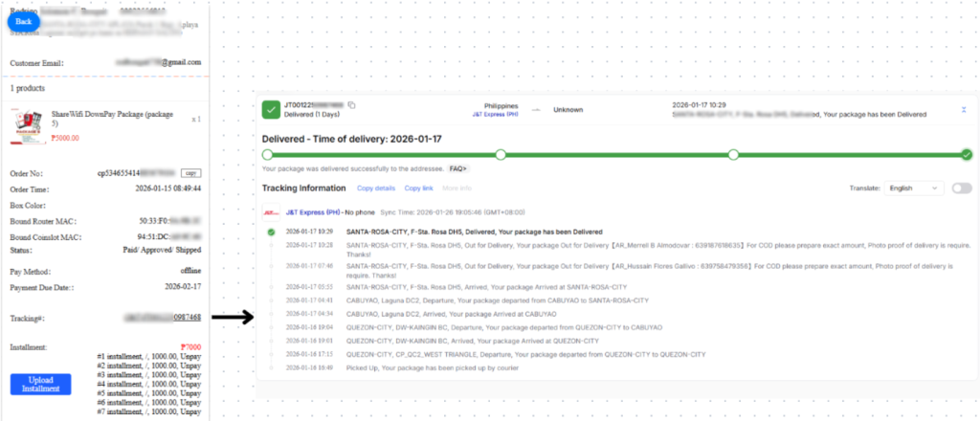Toggle the translate switch on
The width and height of the screenshot is (980, 421).
[961, 188]
